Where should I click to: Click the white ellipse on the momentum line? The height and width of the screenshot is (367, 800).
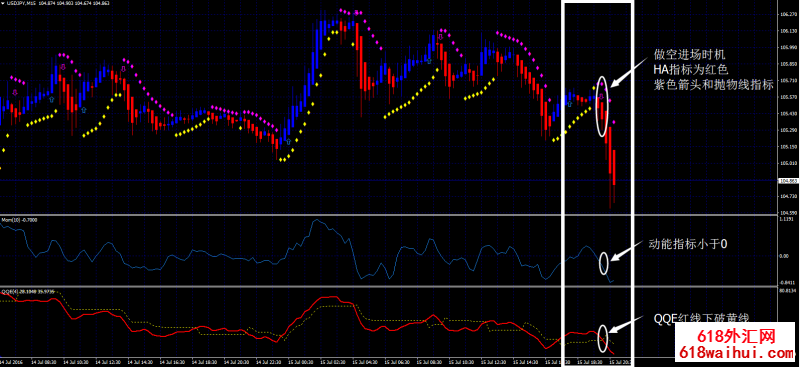tap(604, 263)
